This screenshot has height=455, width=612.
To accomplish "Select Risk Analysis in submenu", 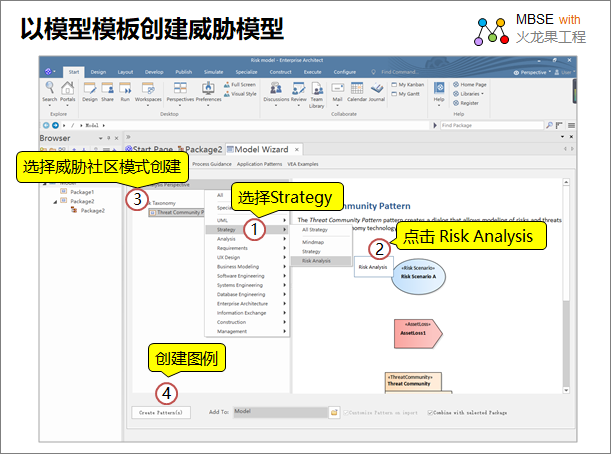I will 321,261.
